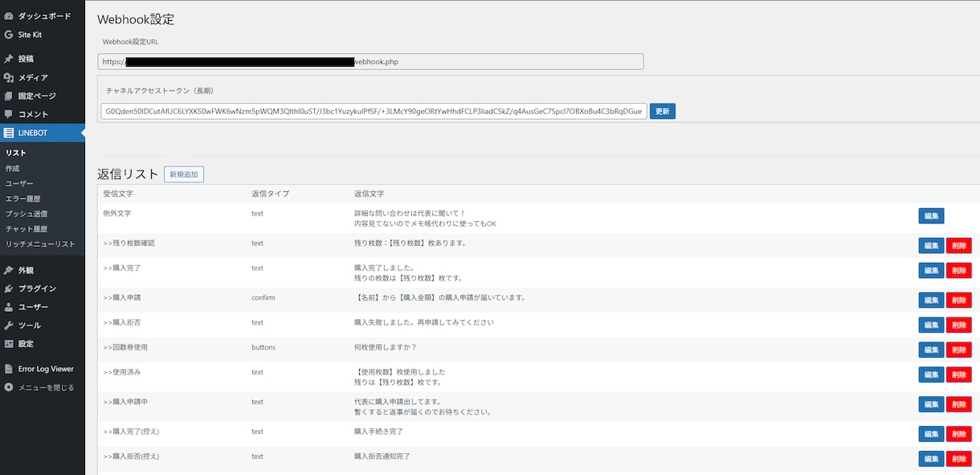Delete the >>購入完了 row
This screenshot has width=980, height=475.
pos(959,271)
